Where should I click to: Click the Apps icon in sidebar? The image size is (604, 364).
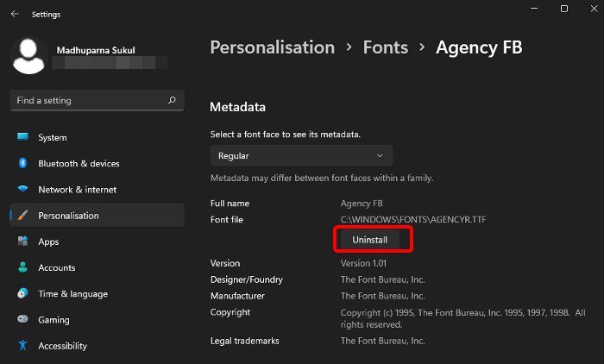coord(22,242)
